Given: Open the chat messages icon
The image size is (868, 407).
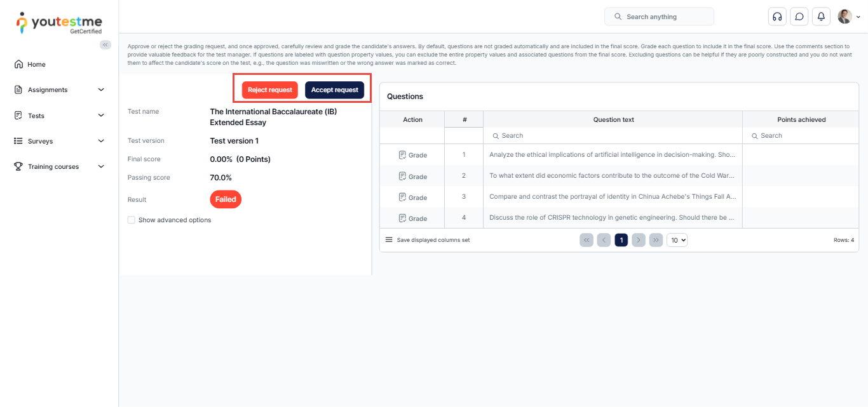Looking at the screenshot, I should coord(799,17).
